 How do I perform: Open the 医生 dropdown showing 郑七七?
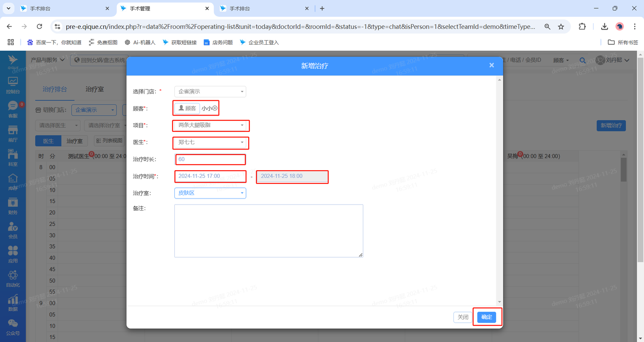pyautogui.click(x=210, y=142)
